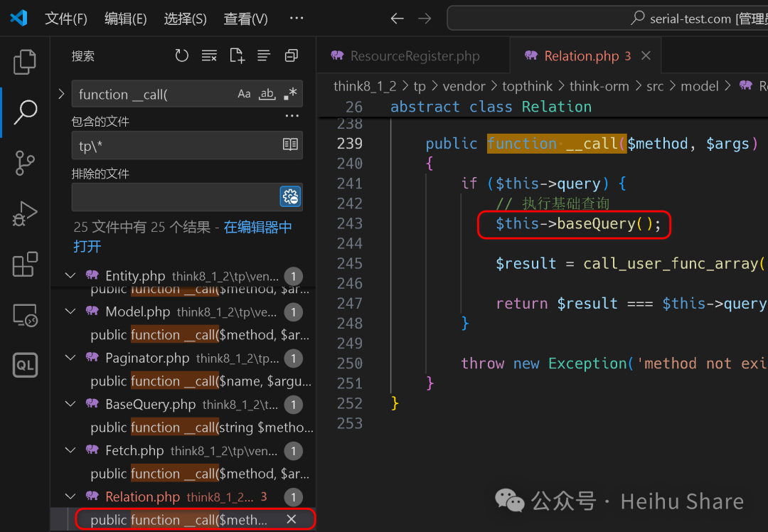Collapse all search results
768x532 pixels.
(x=292, y=56)
